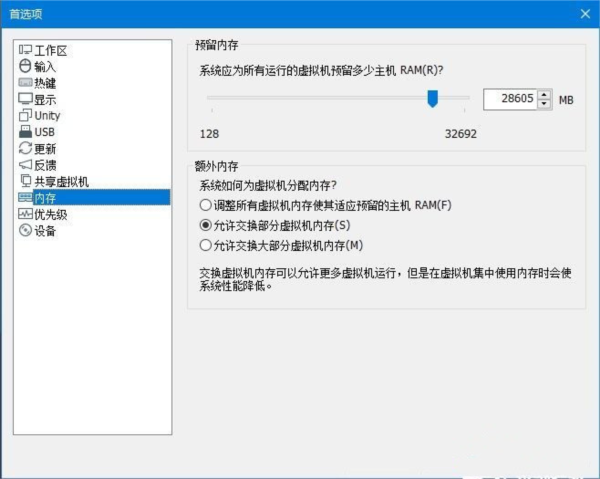The image size is (600, 479).
Task: Select 允许交换大部分虚拟机内存(M) radio button
Action: (205, 245)
